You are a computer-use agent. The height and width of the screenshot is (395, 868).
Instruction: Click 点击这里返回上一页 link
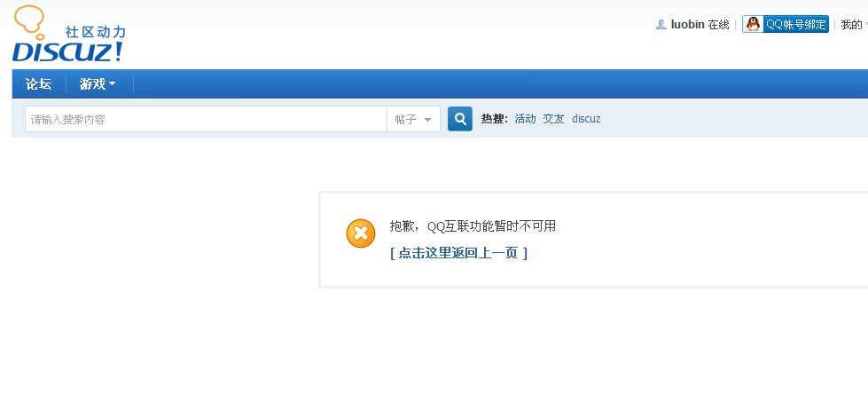click(x=458, y=253)
